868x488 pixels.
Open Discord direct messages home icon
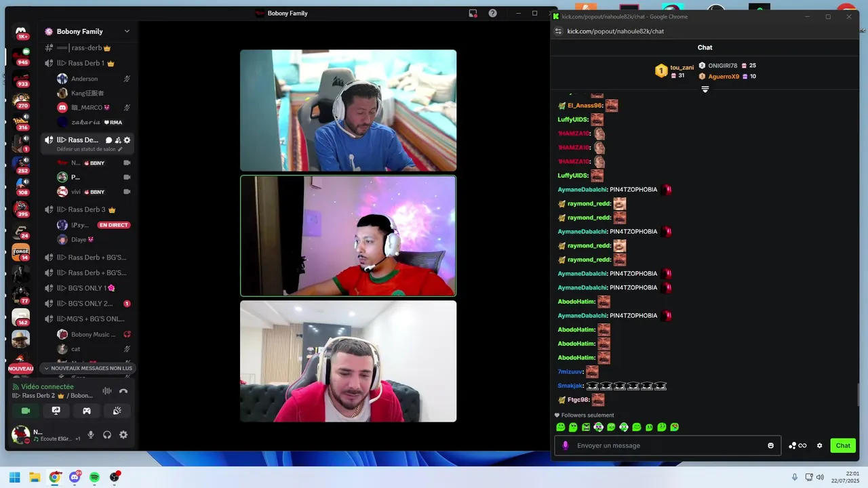pos(21,32)
